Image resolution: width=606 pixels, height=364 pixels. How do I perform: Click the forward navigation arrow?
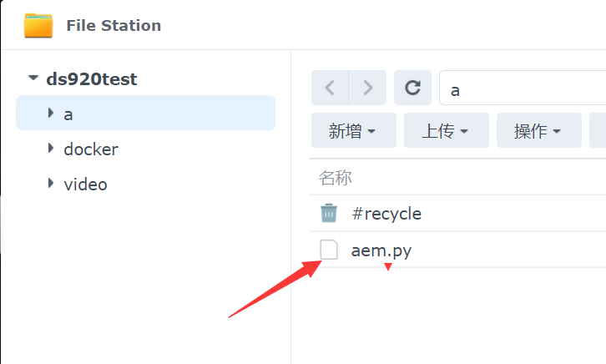(366, 88)
